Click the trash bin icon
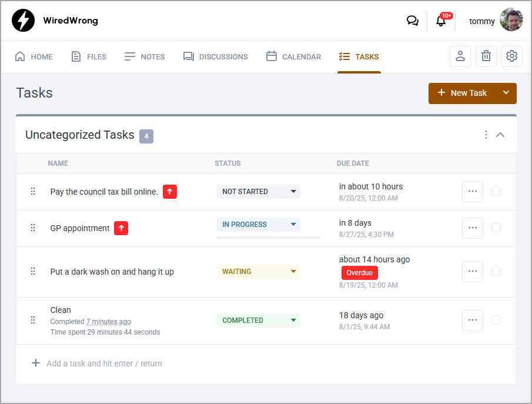Screen dimensions: 532x404 [x=486, y=56]
